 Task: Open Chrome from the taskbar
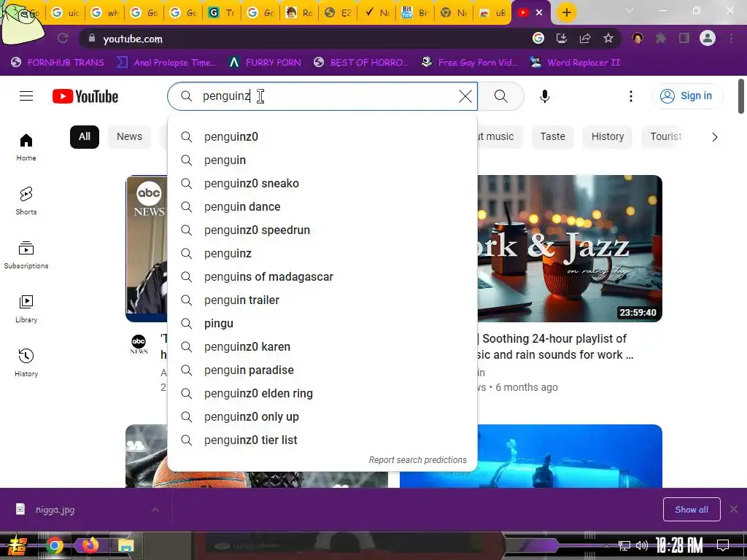click(x=54, y=545)
